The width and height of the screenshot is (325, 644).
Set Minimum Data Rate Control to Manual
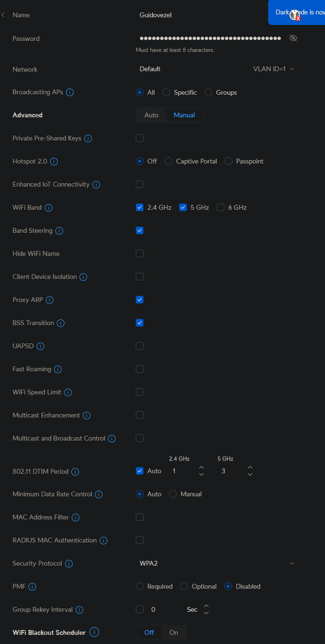tap(173, 494)
